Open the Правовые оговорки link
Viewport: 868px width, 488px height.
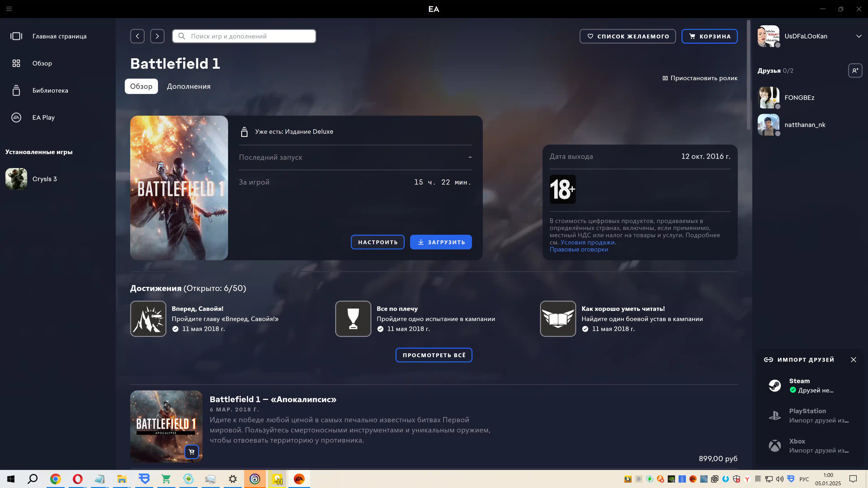pyautogui.click(x=579, y=250)
